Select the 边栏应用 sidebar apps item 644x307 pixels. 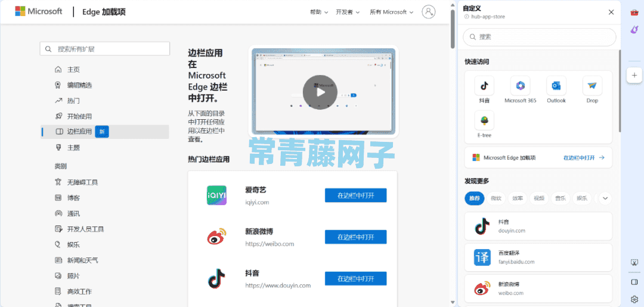tap(105, 132)
